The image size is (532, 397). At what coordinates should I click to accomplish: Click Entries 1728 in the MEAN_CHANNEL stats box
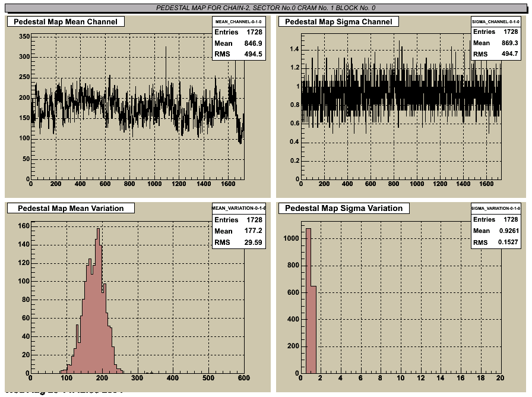coord(238,32)
